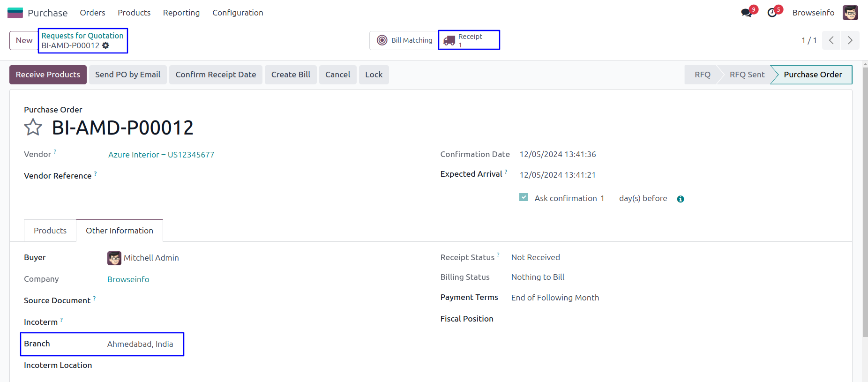Select the RFQ Sent status stage
This screenshot has width=868, height=382.
tap(747, 75)
